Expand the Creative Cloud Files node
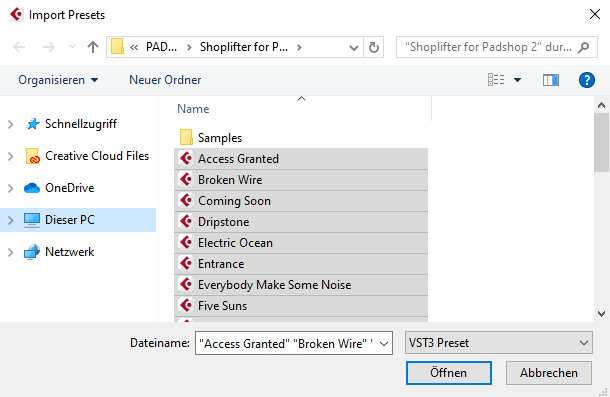Screen dimensions: 610x397 11,156
